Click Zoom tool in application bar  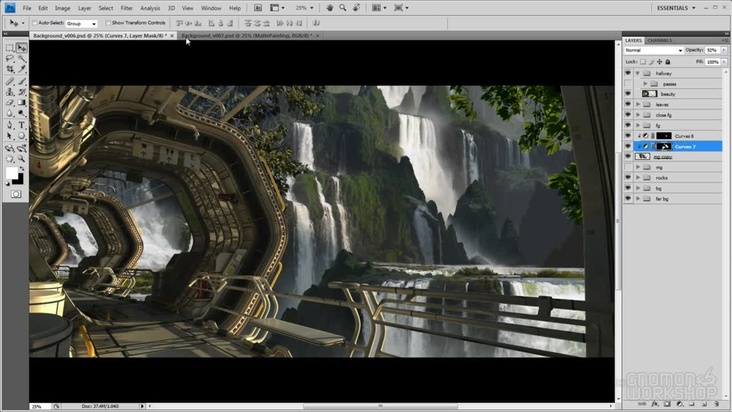coord(343,7)
